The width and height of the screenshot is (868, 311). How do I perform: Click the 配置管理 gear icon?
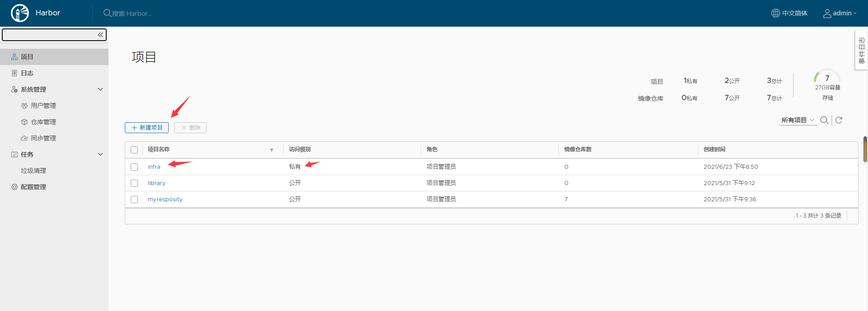(x=14, y=187)
